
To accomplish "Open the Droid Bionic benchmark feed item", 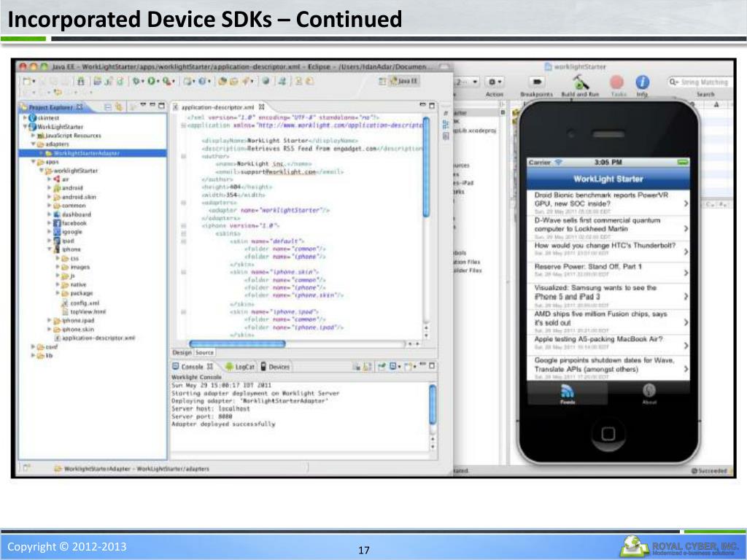I will pos(608,203).
